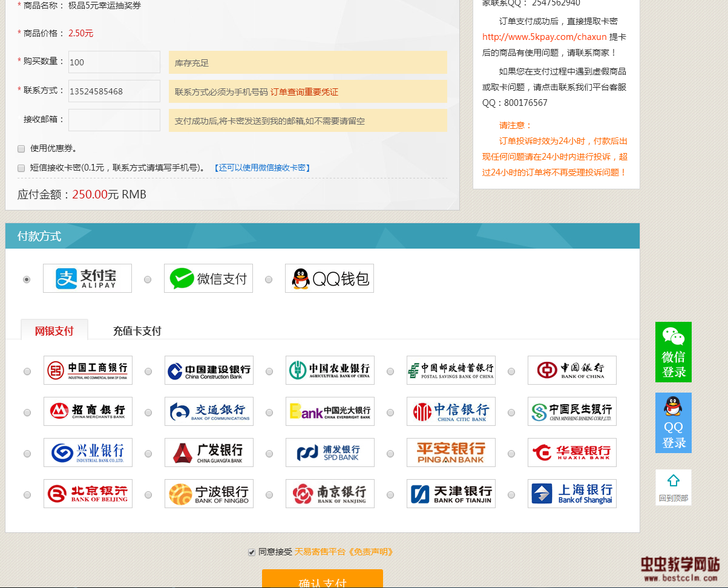
Task: Select the China Construction Bank radio button
Action: coord(148,371)
